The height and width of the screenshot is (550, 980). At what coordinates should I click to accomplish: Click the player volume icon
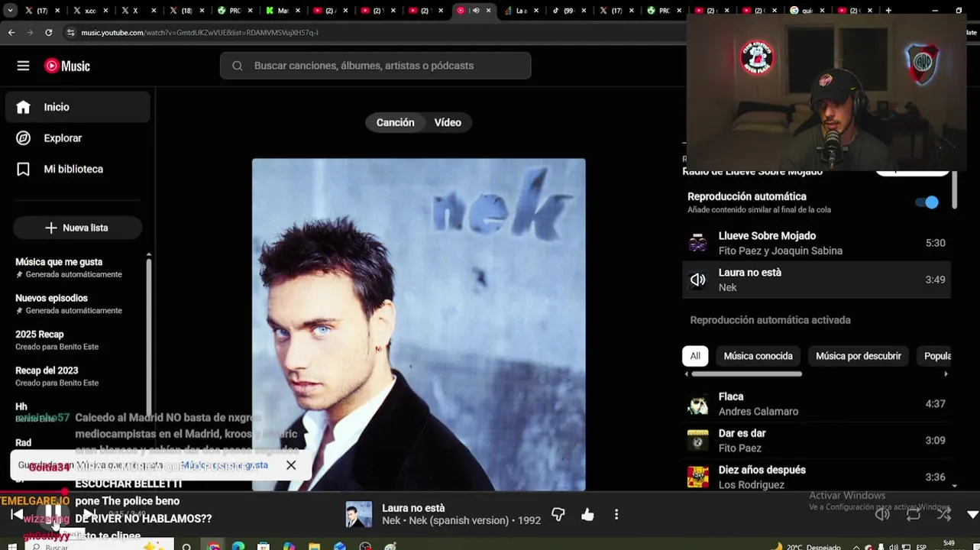(882, 514)
